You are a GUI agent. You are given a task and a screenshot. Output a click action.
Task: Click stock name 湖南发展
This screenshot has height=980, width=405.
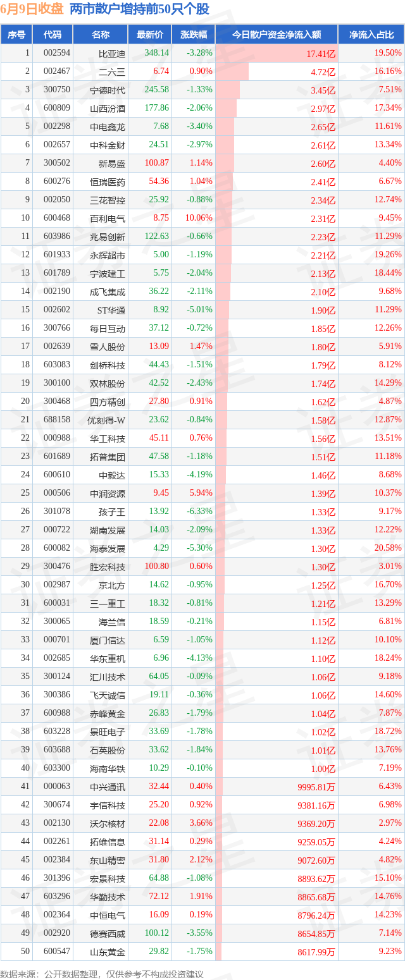[x=108, y=530]
